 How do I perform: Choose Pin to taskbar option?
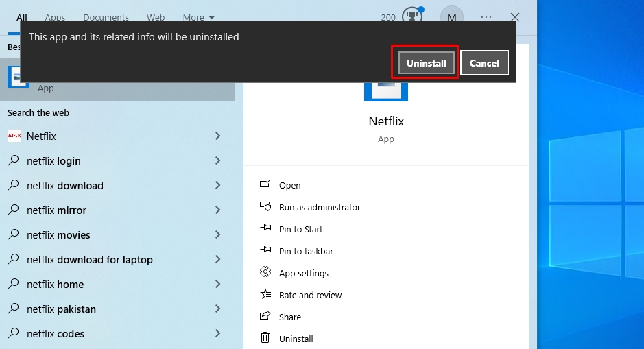306,251
